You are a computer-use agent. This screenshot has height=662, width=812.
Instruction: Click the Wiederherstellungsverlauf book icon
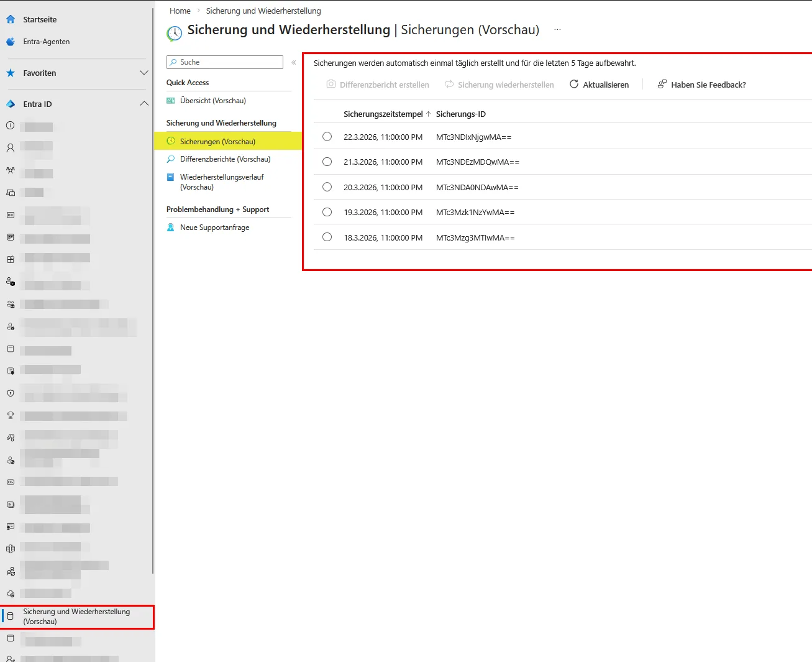[x=171, y=177]
